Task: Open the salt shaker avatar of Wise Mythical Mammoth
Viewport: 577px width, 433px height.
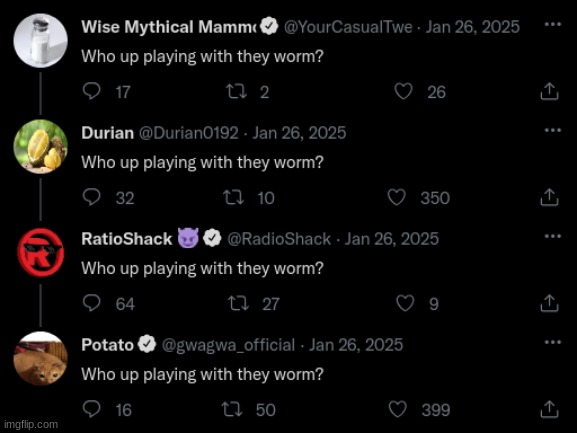Action: (40, 40)
